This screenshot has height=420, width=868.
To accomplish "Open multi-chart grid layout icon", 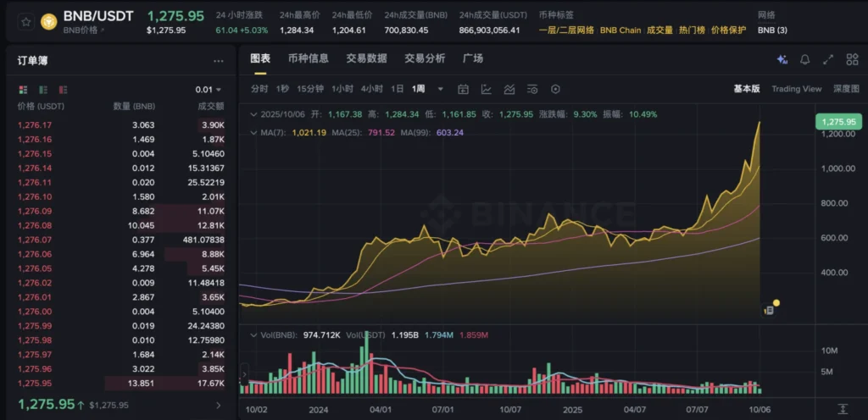I will [x=853, y=59].
